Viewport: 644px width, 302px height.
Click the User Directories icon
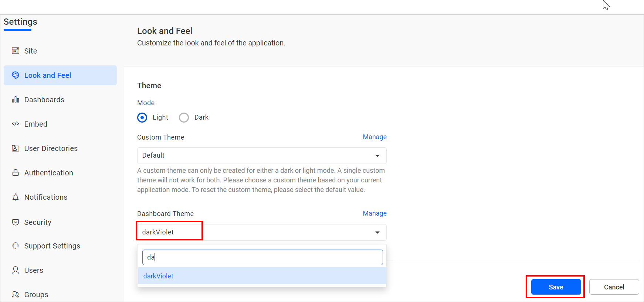click(x=16, y=148)
